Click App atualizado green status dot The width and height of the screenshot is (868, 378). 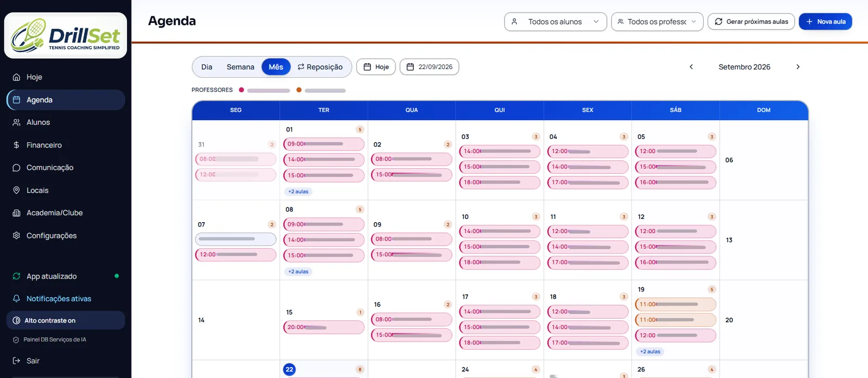click(117, 276)
